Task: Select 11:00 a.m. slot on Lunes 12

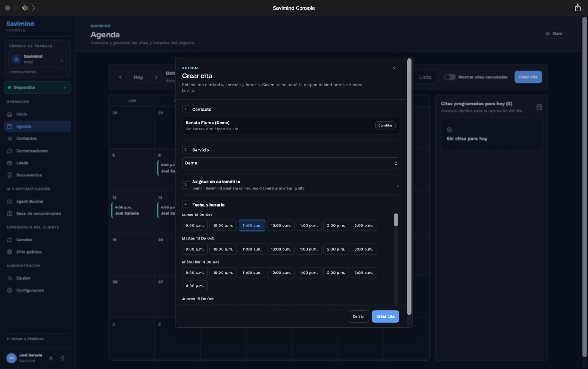Action: tap(252, 225)
